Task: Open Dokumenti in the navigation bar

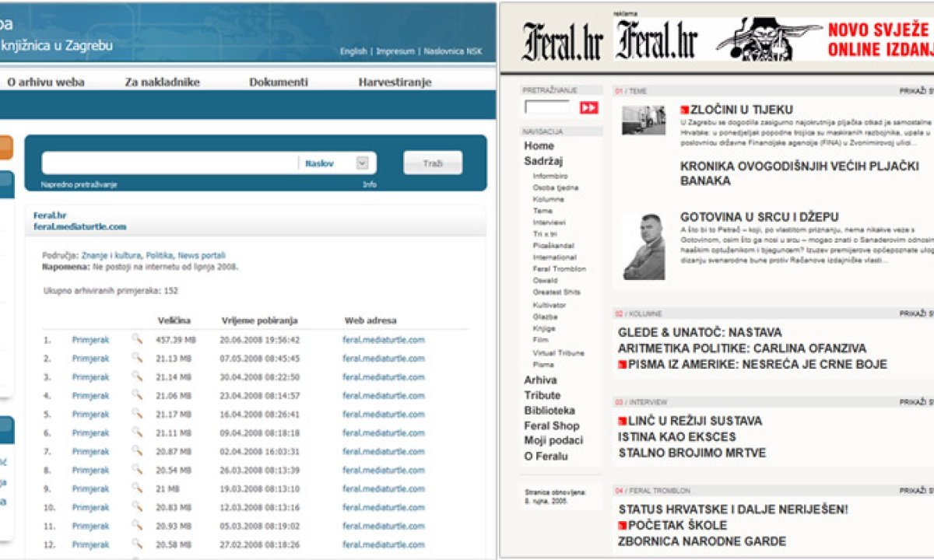Action: [279, 82]
